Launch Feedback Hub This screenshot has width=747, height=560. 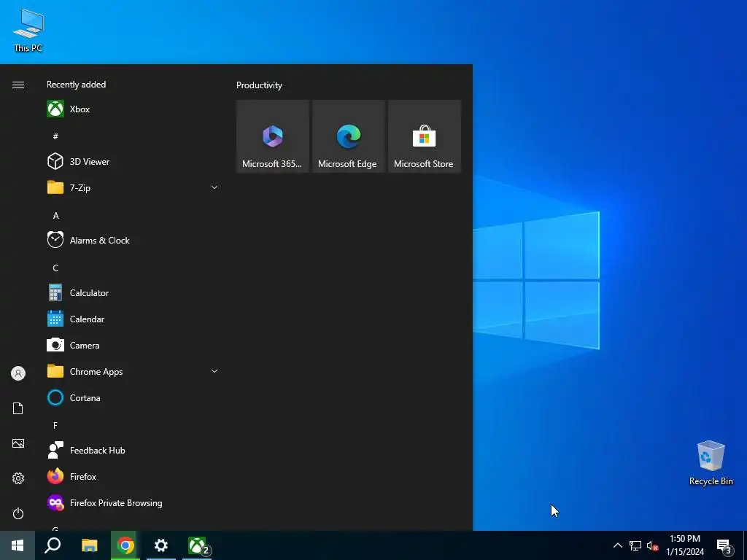point(133,450)
